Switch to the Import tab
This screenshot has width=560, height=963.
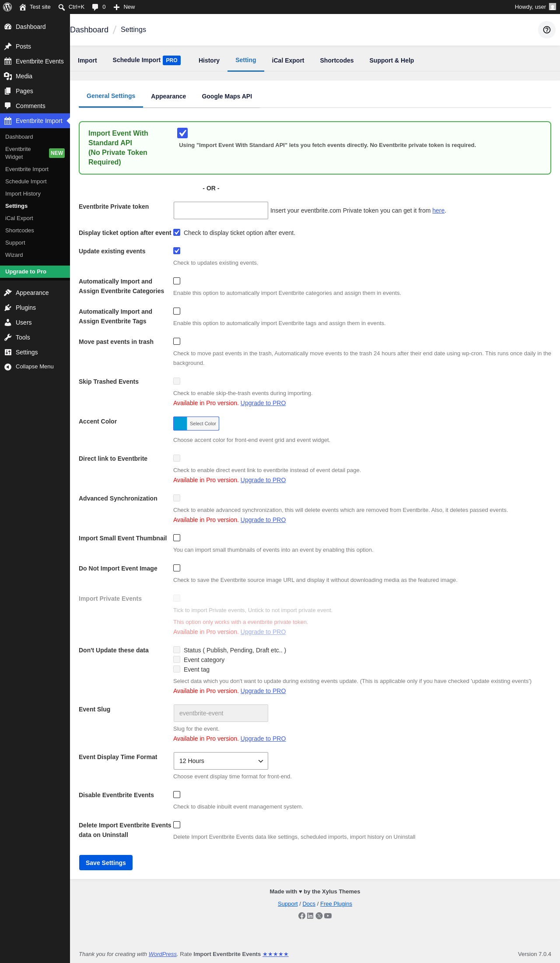[x=87, y=60]
